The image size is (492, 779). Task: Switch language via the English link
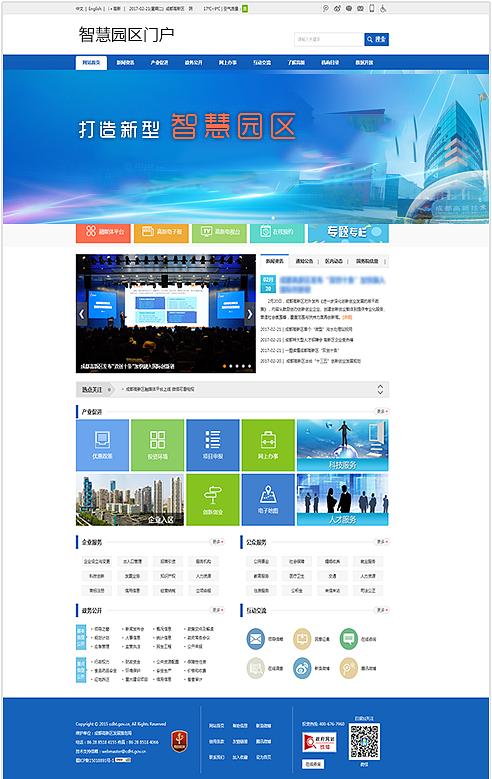[x=95, y=8]
